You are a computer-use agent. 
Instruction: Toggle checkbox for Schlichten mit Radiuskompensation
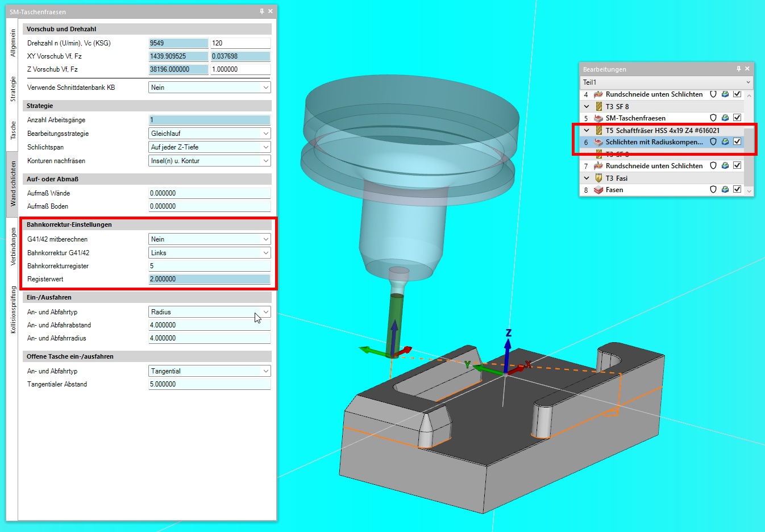tap(737, 142)
